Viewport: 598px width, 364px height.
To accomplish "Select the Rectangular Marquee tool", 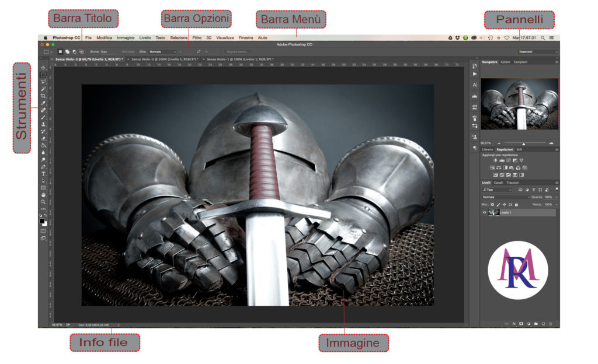I will tap(43, 75).
